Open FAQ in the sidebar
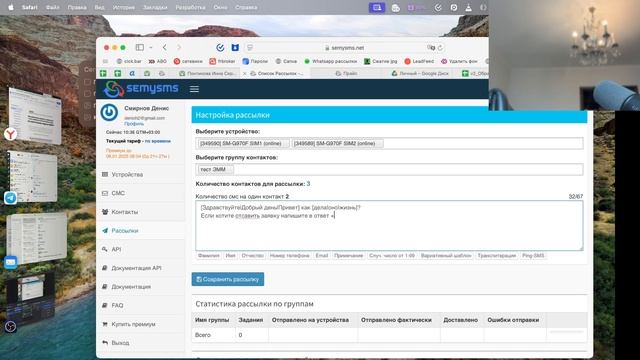This screenshot has height=360, width=640. [117, 305]
